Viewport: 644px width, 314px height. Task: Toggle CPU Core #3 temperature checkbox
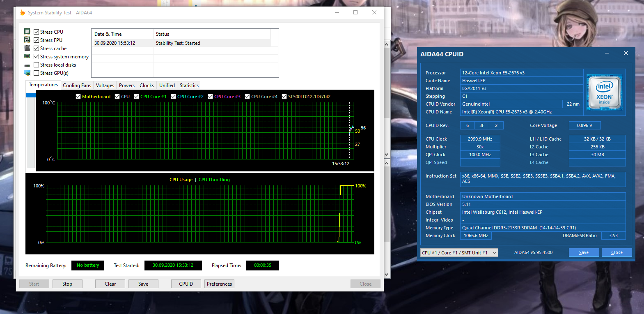[x=211, y=97]
